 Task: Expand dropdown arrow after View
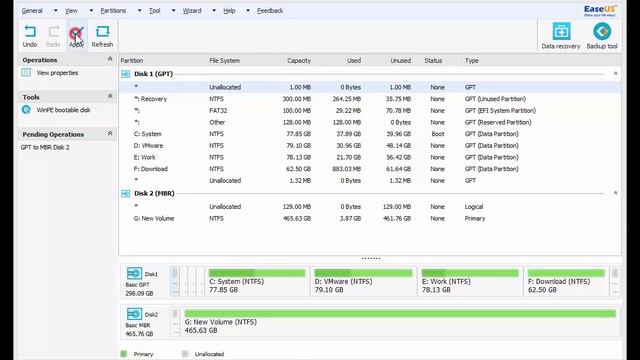(91, 11)
